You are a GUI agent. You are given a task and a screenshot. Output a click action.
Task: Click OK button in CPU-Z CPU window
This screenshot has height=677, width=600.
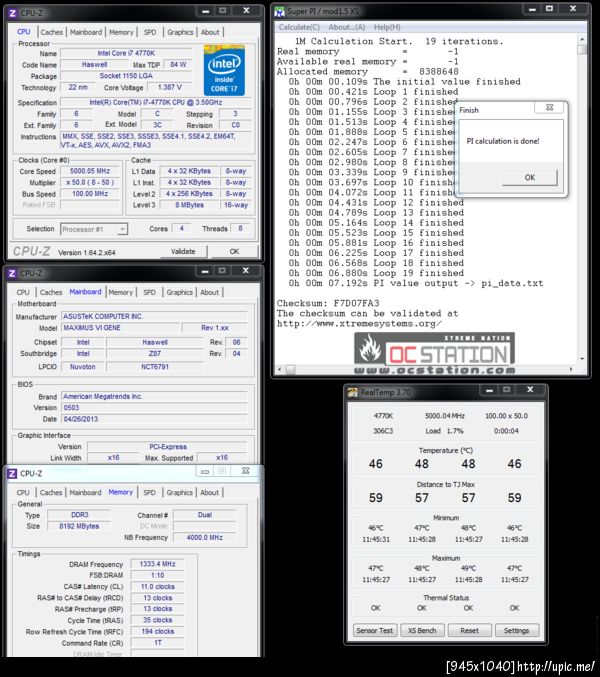tap(234, 251)
